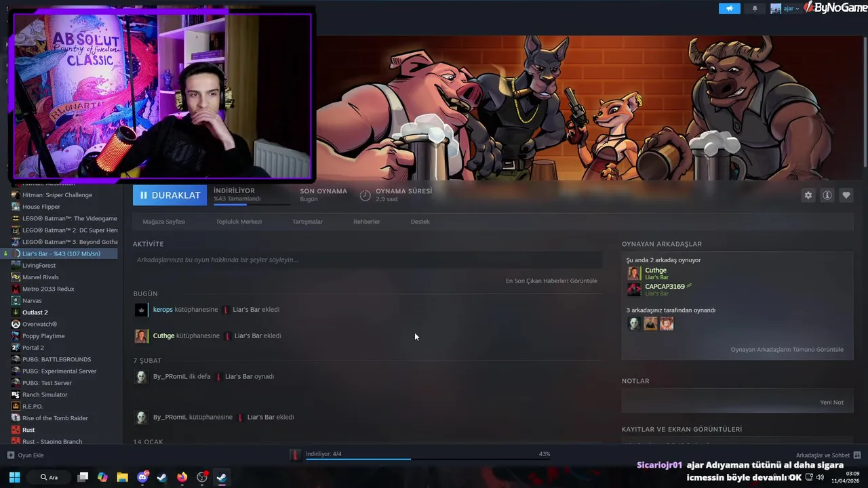Select LEGO Batman 3: Beyond Gotham entry
Image resolution: width=868 pixels, height=488 pixels.
click(70, 242)
